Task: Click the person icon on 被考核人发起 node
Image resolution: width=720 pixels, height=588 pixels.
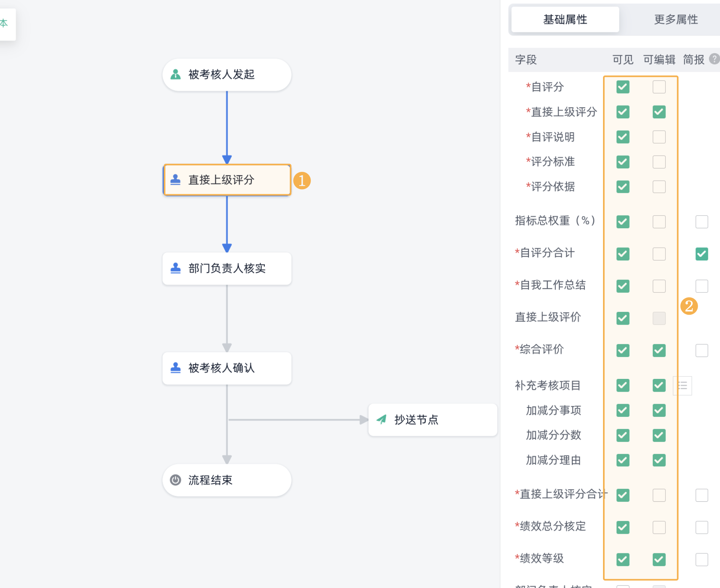Action: point(175,74)
